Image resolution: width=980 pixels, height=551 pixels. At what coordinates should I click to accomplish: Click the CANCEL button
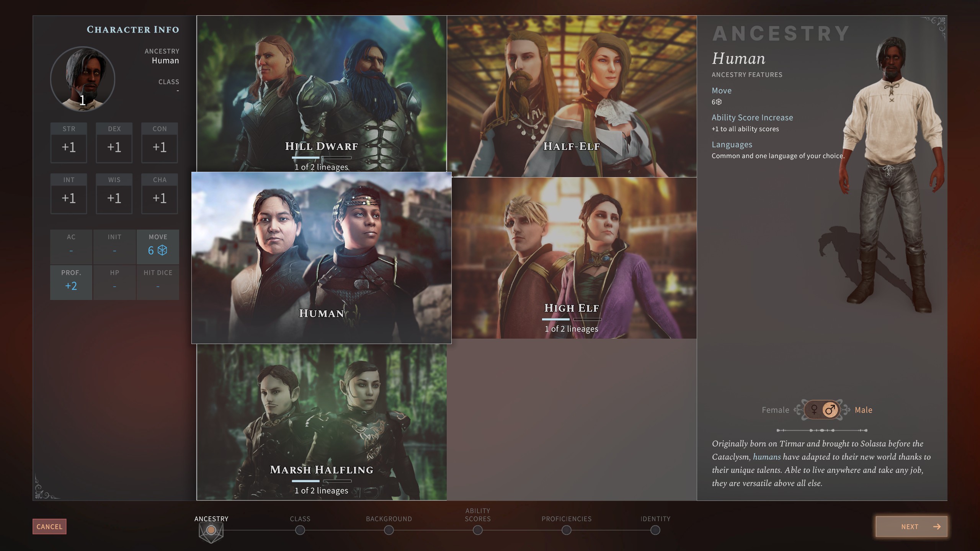point(49,527)
